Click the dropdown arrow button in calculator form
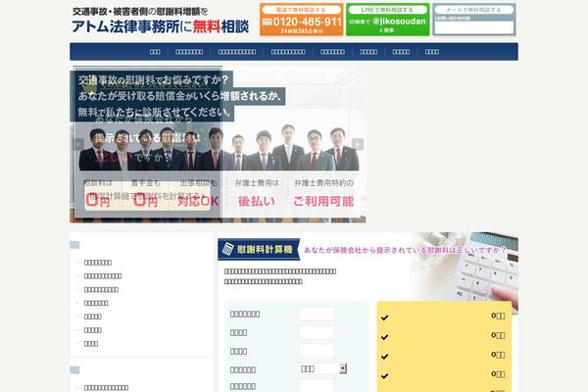Image resolution: width=588 pixels, height=392 pixels. (x=342, y=368)
